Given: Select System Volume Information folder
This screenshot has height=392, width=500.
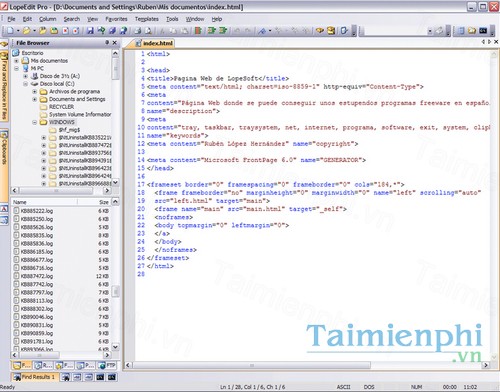Looking at the screenshot, I should tap(80, 114).
